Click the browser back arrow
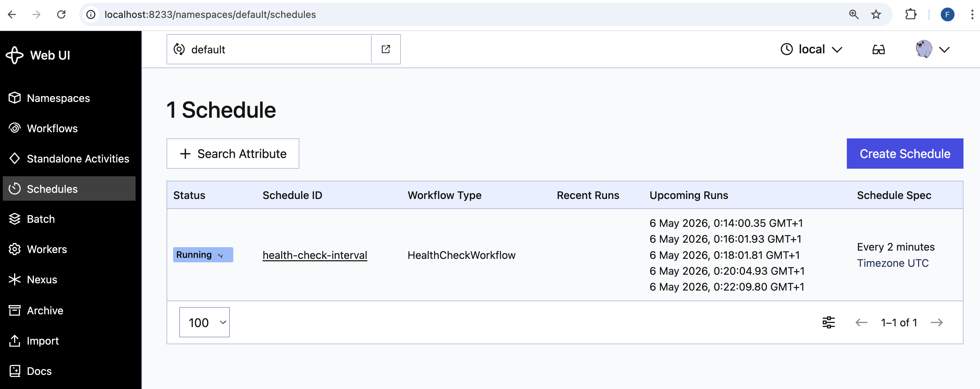Image resolution: width=980 pixels, height=389 pixels. pyautogui.click(x=12, y=14)
